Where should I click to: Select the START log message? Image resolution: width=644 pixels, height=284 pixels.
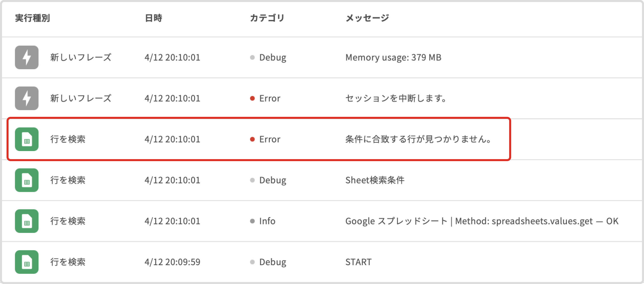358,262
